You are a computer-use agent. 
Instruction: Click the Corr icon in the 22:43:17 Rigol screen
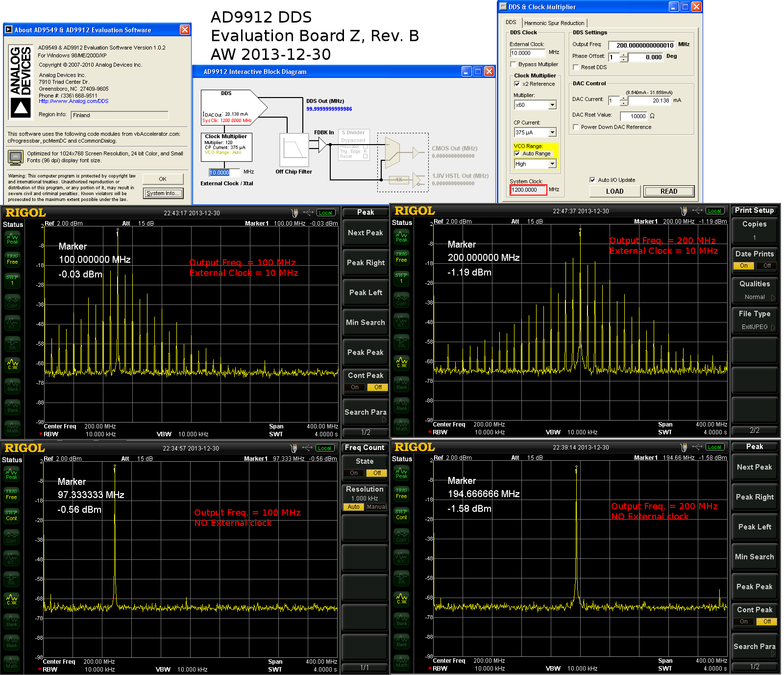pyautogui.click(x=12, y=301)
